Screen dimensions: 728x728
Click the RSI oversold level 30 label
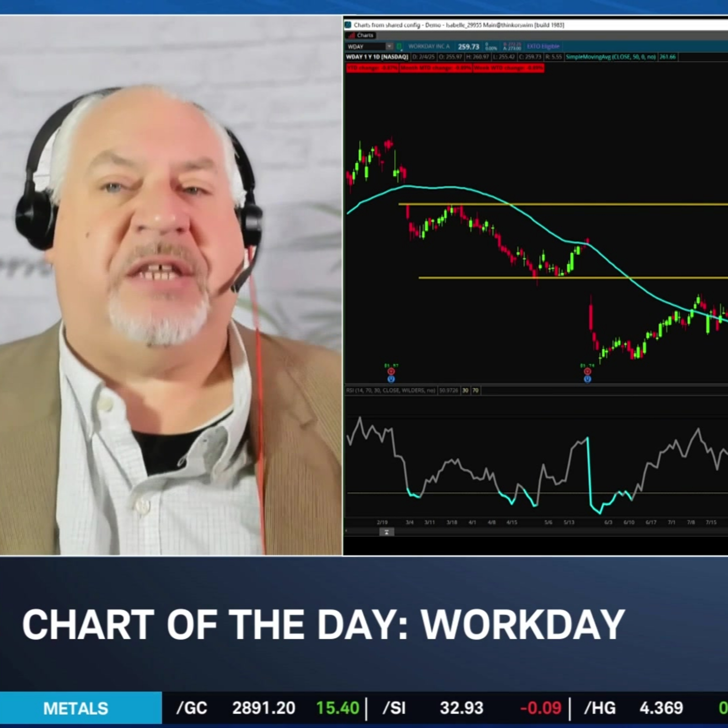pyautogui.click(x=465, y=390)
